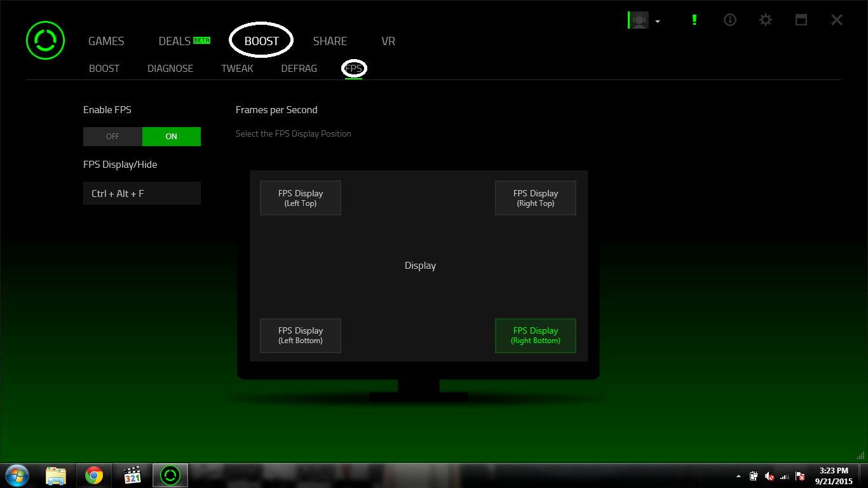Open the Razer Cortex icon in the taskbar
The image size is (868, 488).
click(170, 475)
